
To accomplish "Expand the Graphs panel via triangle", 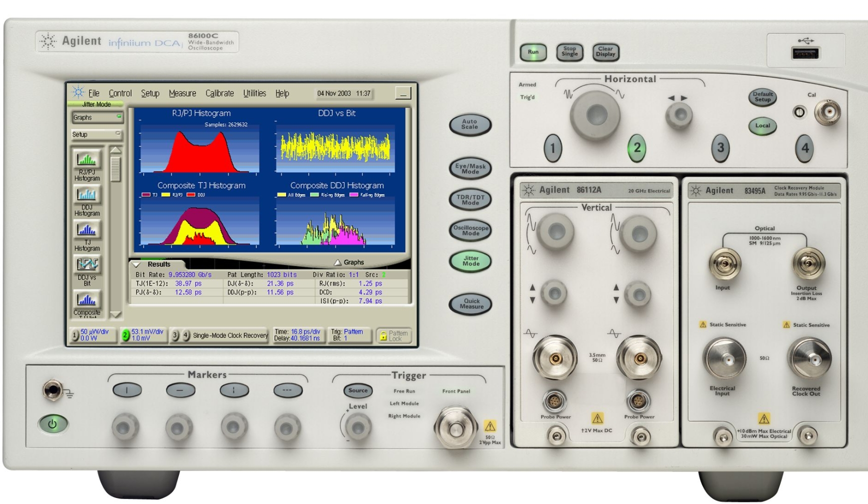I will pos(337,262).
